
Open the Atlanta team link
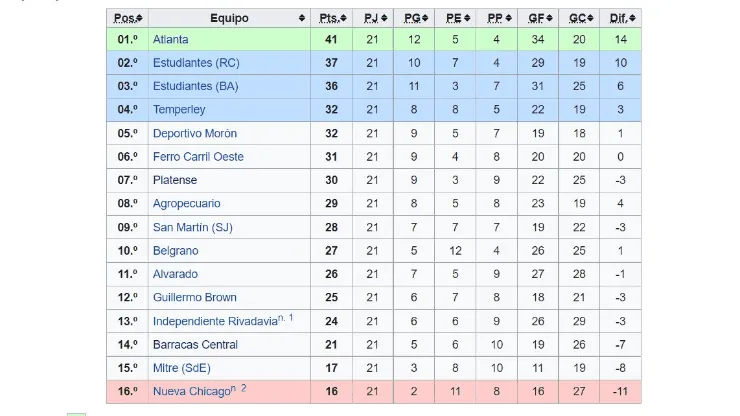(170, 40)
